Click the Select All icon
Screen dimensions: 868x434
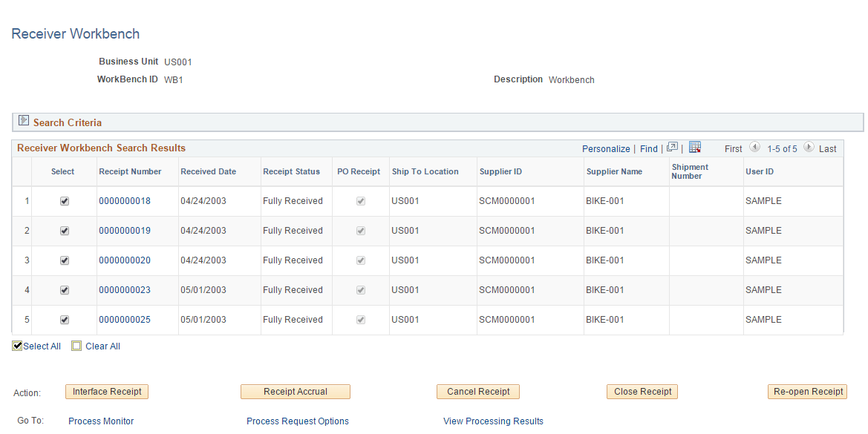[16, 346]
